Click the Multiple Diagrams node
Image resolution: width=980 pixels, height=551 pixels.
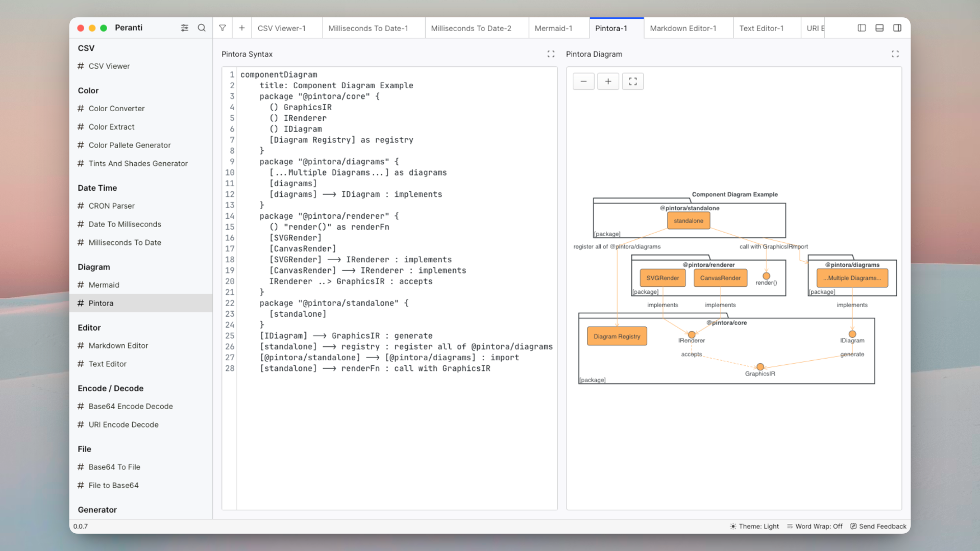852,278
